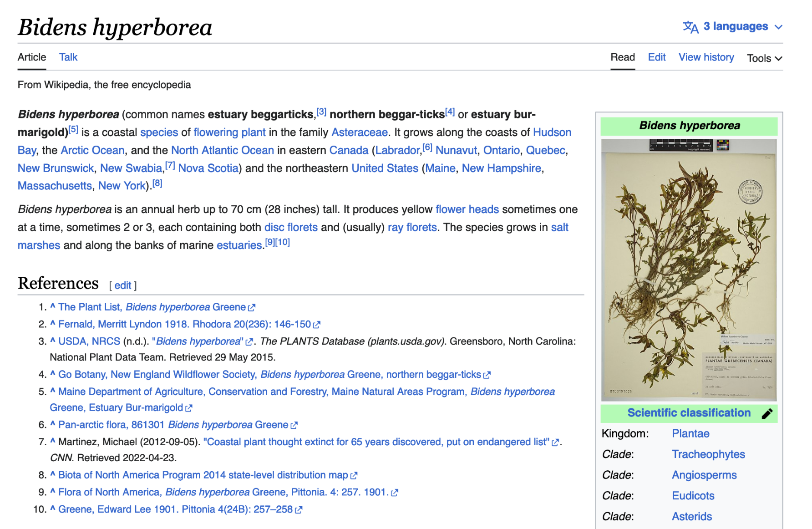
Task: Click the translate icon next to 3 languages
Action: click(690, 27)
